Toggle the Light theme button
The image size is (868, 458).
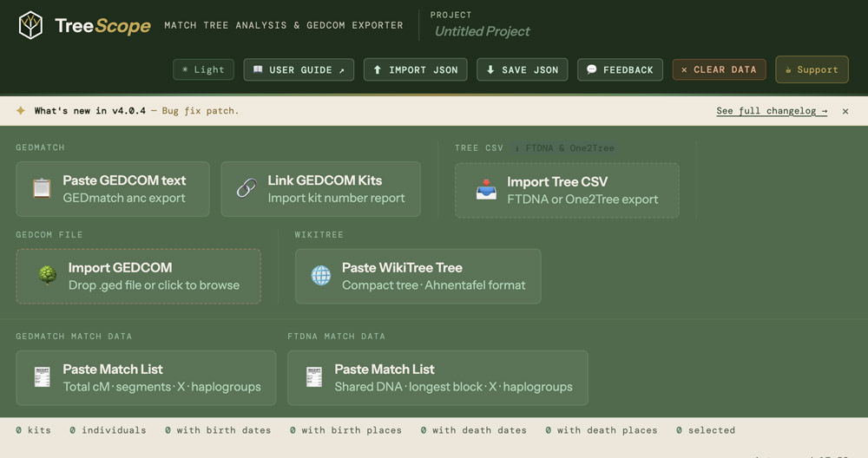coord(203,69)
